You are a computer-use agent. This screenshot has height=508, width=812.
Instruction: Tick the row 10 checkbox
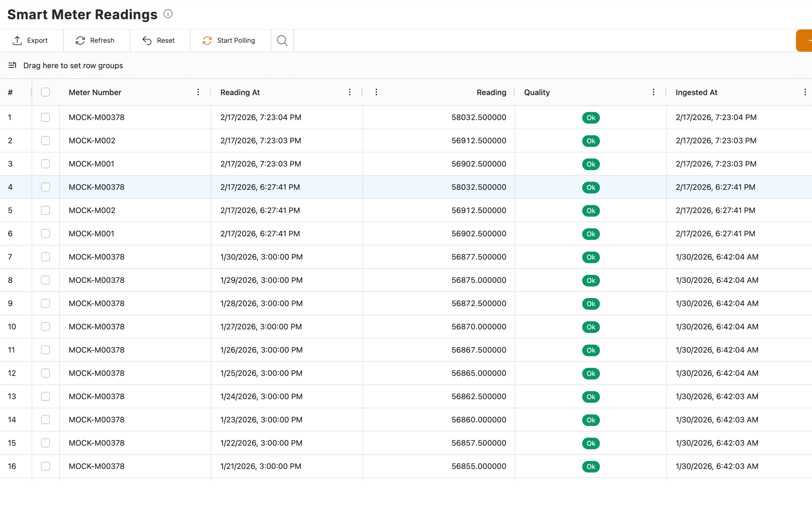click(45, 327)
